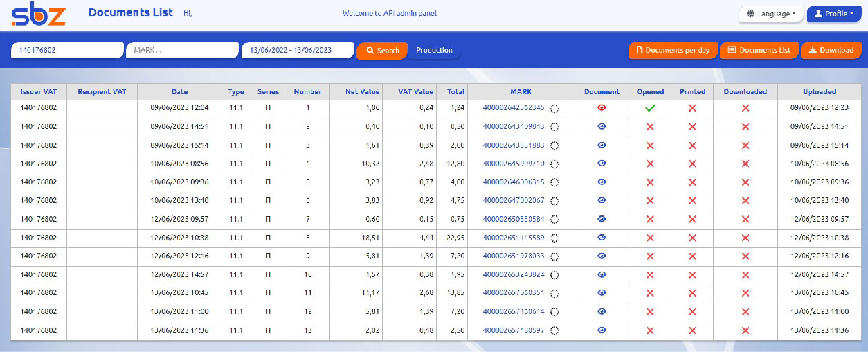Viewport: 868px width, 352px height.
Task: Toggle Downloaded status for invoice number 2
Action: (x=745, y=127)
